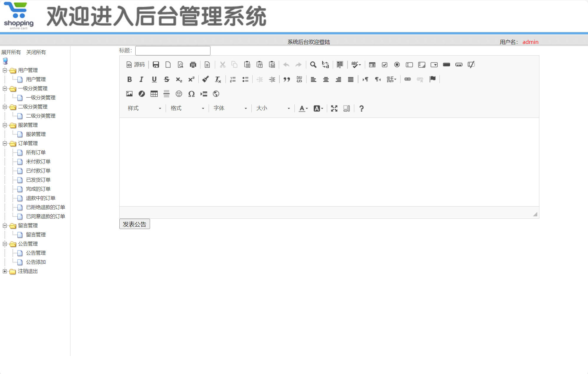The width and height of the screenshot is (588, 374).
Task: Insert a smiley face emoticon
Action: [x=179, y=94]
